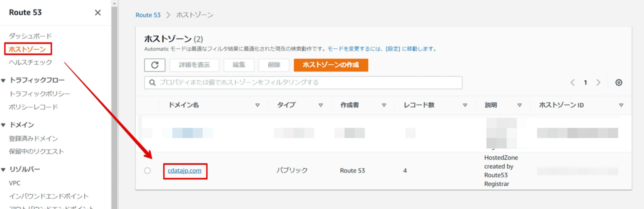Open ダッシュボード in the sidebar
The image size is (644, 209).
[30, 36]
